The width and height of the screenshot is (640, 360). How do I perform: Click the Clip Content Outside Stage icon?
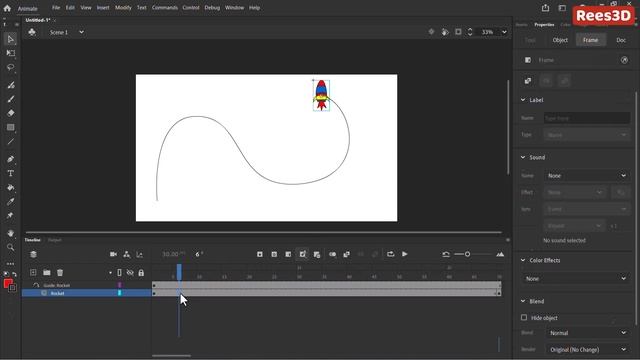(458, 32)
